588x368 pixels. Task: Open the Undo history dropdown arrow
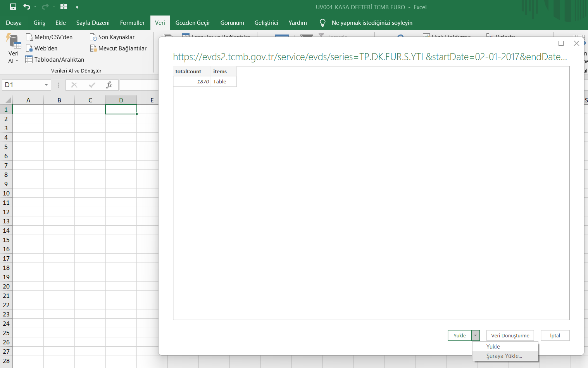point(35,7)
